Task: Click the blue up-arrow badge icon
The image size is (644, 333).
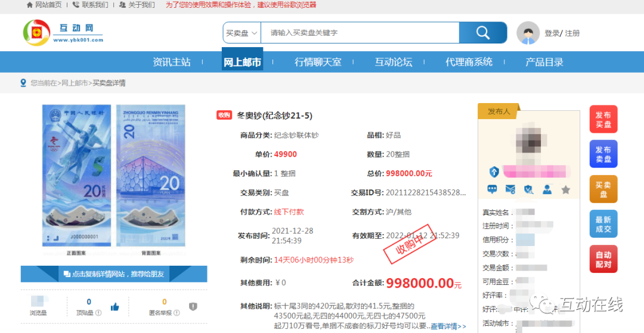Action: tap(494, 172)
